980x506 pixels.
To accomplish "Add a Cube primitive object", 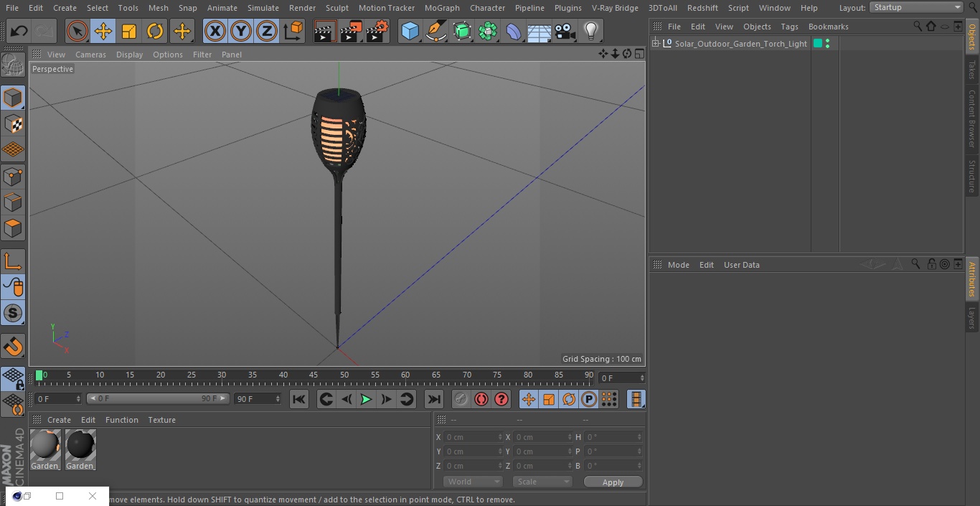I will tap(410, 31).
